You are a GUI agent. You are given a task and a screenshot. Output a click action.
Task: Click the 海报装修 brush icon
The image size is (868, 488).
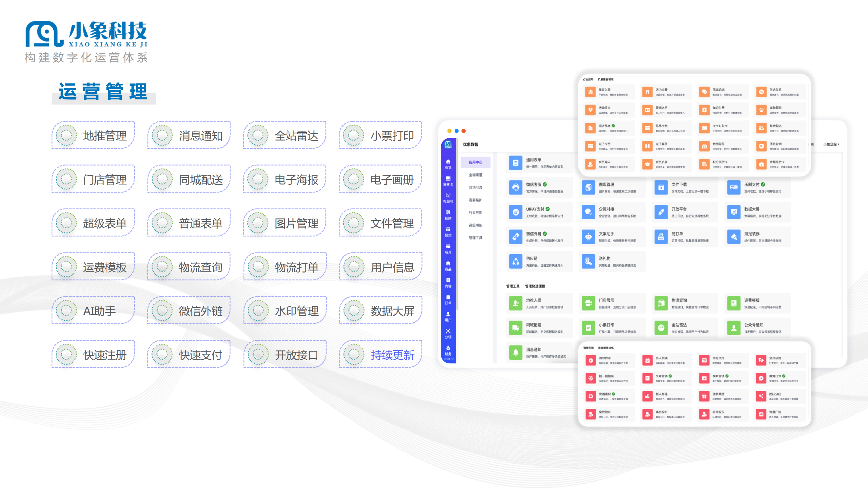point(734,237)
